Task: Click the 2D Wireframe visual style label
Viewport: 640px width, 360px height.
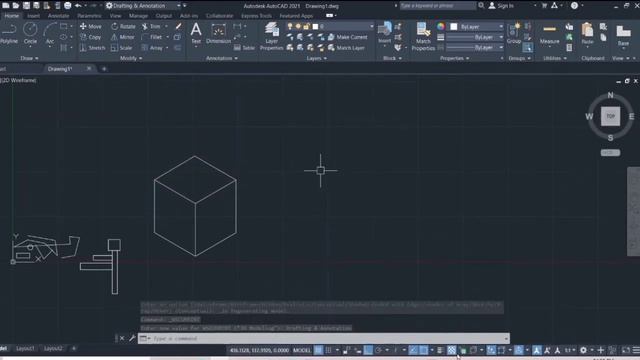Action: pos(18,80)
